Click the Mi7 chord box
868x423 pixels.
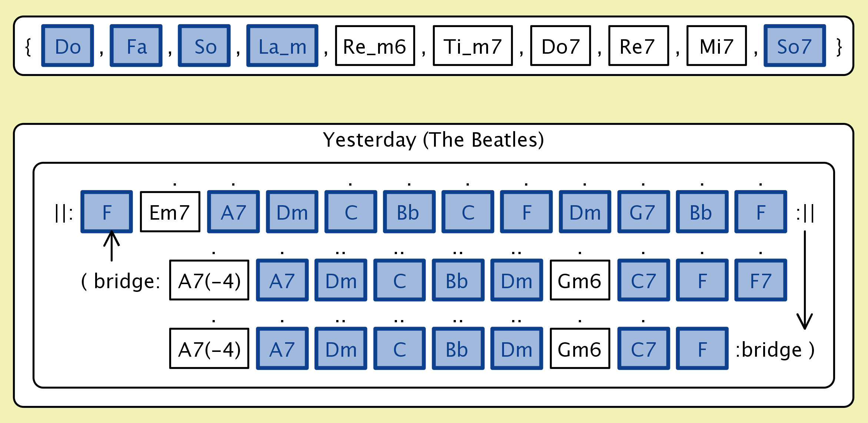717,46
